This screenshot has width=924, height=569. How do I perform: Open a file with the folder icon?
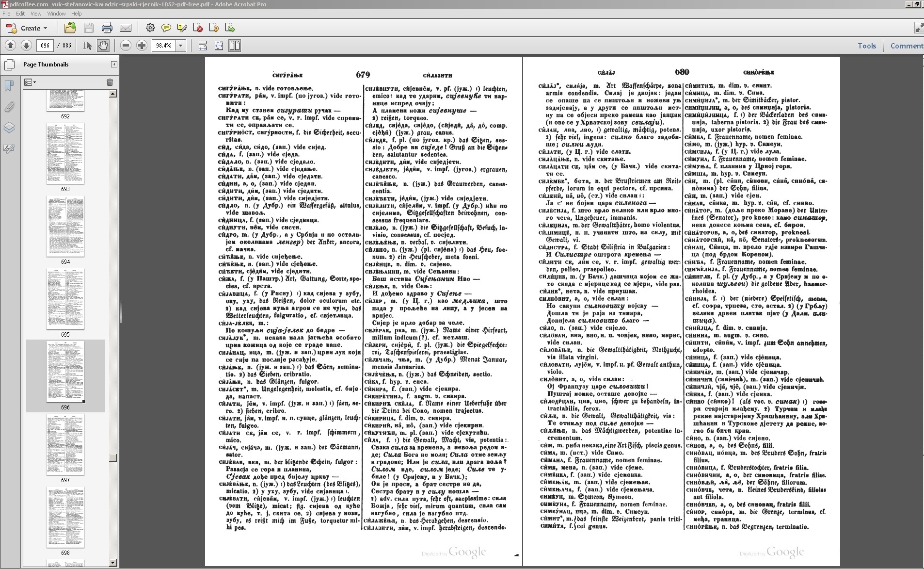(70, 28)
